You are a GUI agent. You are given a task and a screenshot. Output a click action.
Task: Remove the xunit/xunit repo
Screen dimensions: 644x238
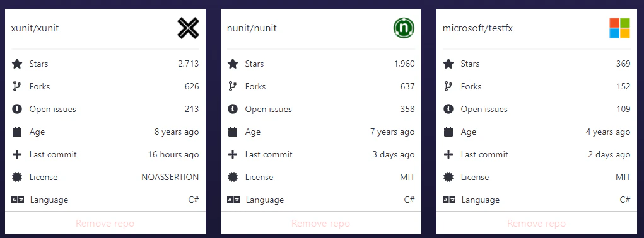[105, 224]
